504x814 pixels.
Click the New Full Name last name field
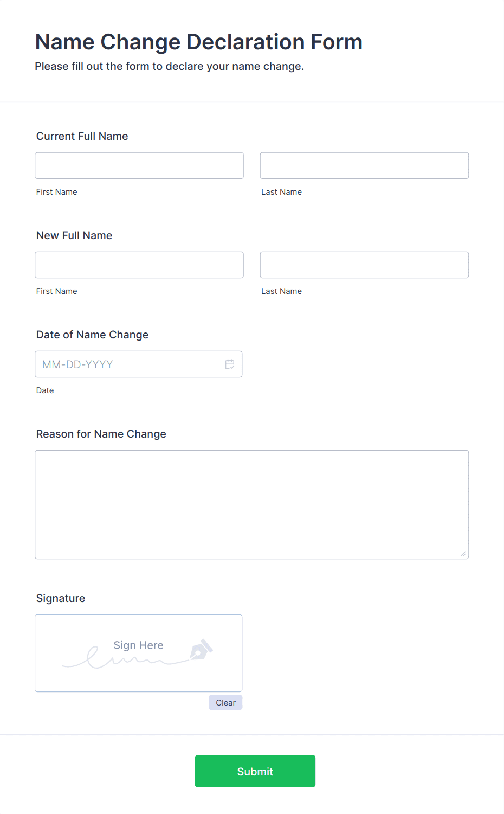point(364,265)
